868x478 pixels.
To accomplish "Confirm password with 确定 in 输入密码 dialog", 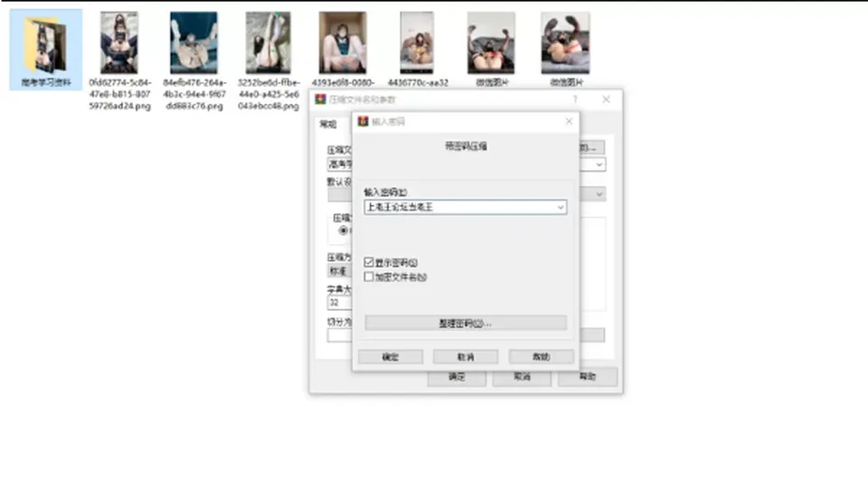I will [391, 357].
